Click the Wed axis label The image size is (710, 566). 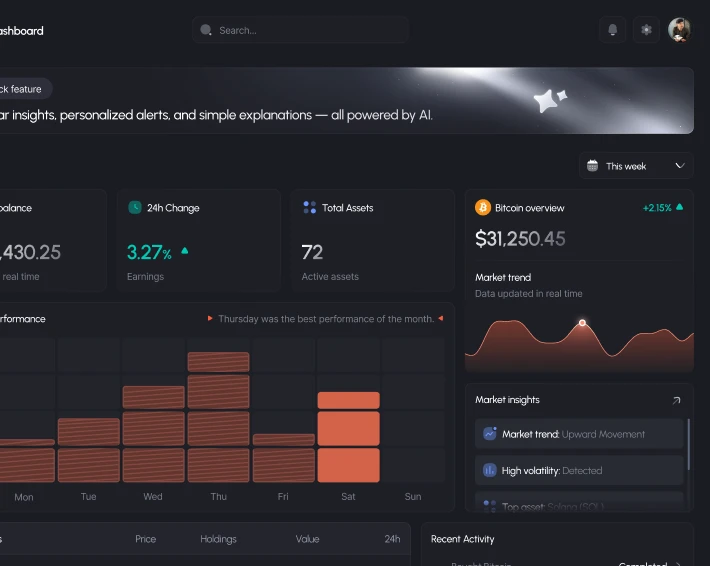pyautogui.click(x=153, y=497)
